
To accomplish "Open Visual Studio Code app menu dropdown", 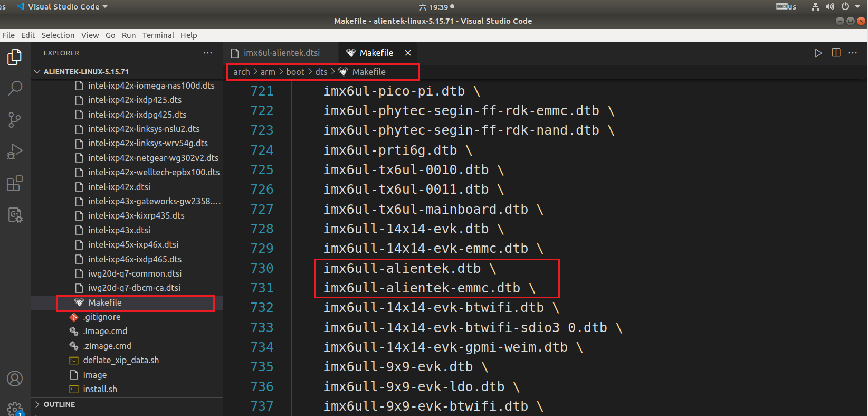I will (x=62, y=7).
